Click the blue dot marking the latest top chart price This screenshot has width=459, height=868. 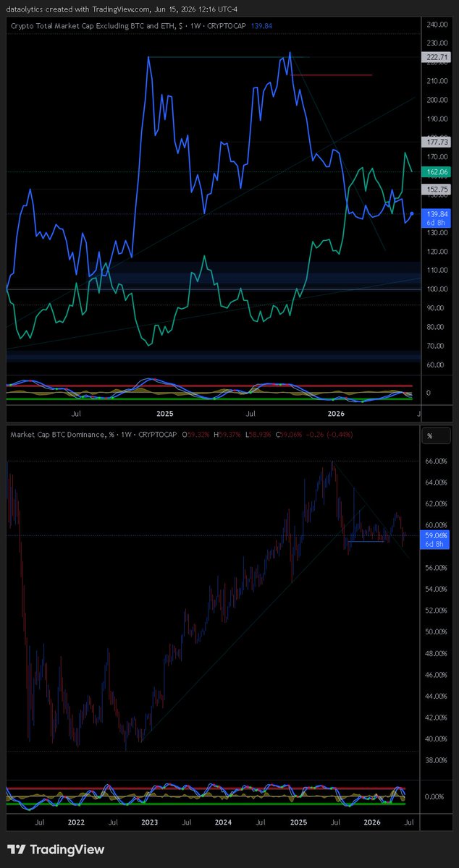(412, 214)
